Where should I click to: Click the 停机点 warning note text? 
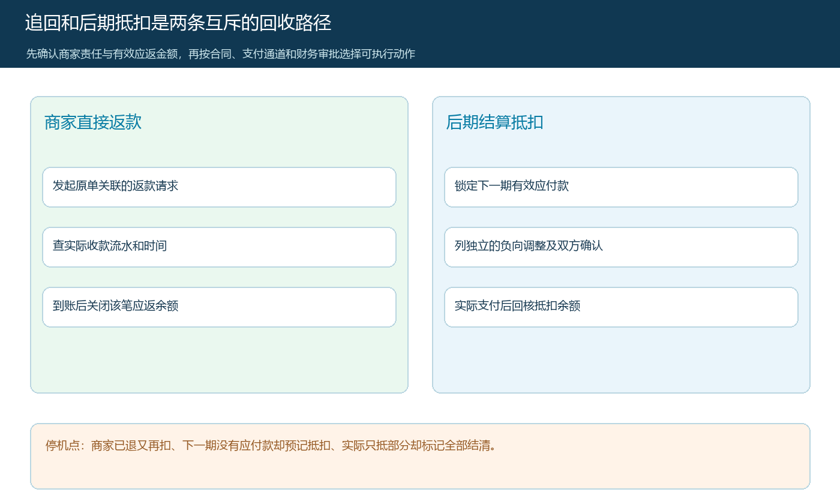pos(271,446)
